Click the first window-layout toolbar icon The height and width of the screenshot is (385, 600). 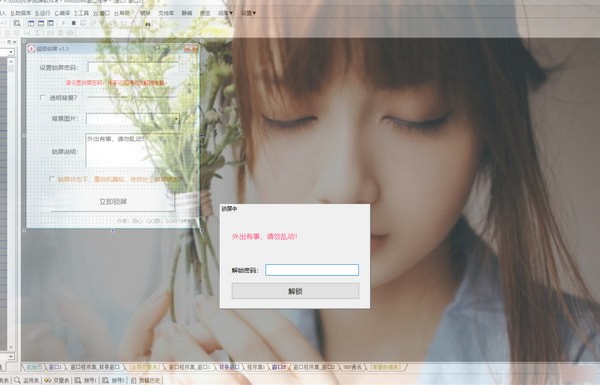[31, 23]
